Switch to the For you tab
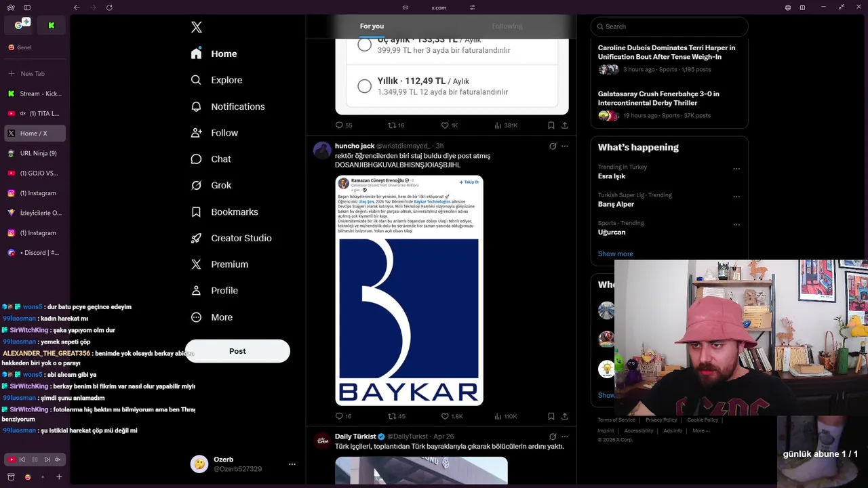Viewport: 868px width, 488px height. click(x=372, y=26)
